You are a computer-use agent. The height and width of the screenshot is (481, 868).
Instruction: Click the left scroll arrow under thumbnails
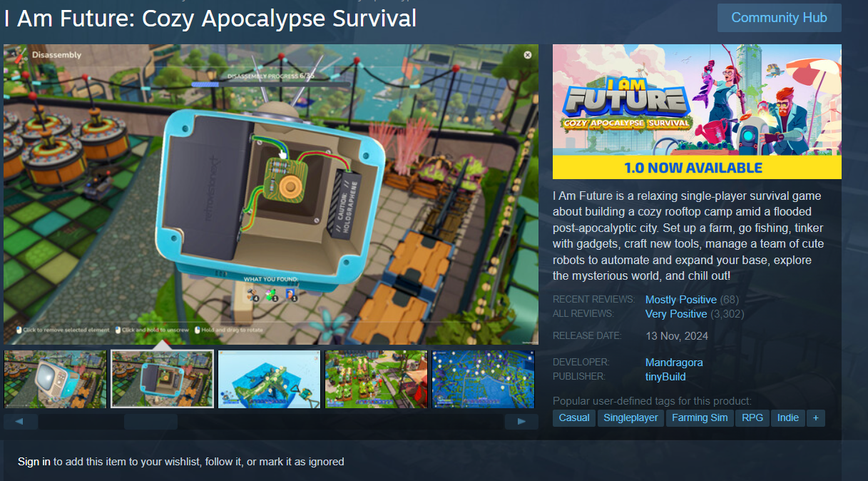21,422
